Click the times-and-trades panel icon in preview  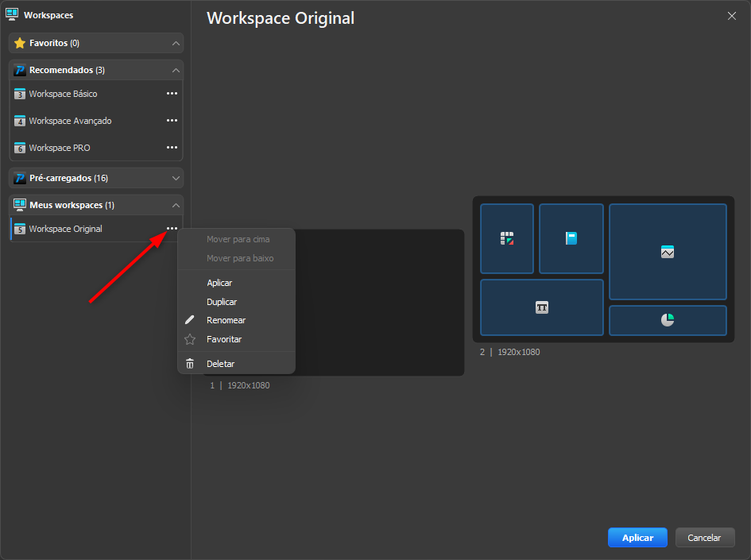(542, 307)
